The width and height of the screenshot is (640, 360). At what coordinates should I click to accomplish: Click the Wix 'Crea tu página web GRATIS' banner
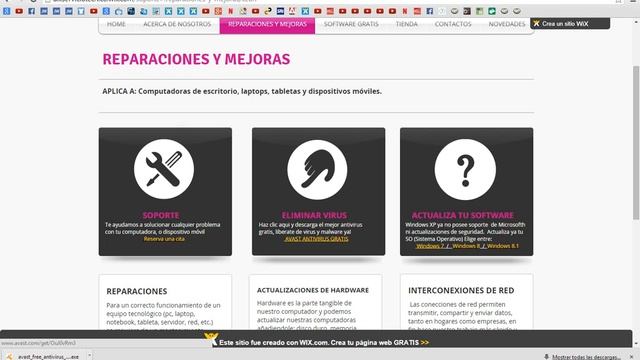pos(324,342)
